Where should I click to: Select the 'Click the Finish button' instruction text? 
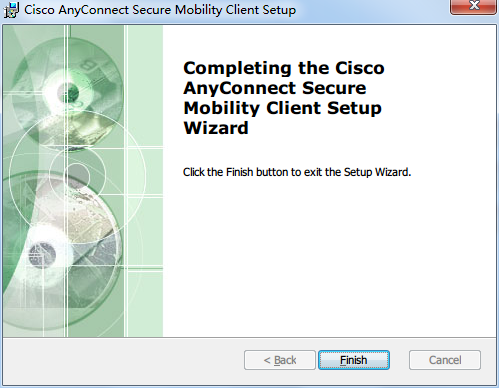coord(297,172)
